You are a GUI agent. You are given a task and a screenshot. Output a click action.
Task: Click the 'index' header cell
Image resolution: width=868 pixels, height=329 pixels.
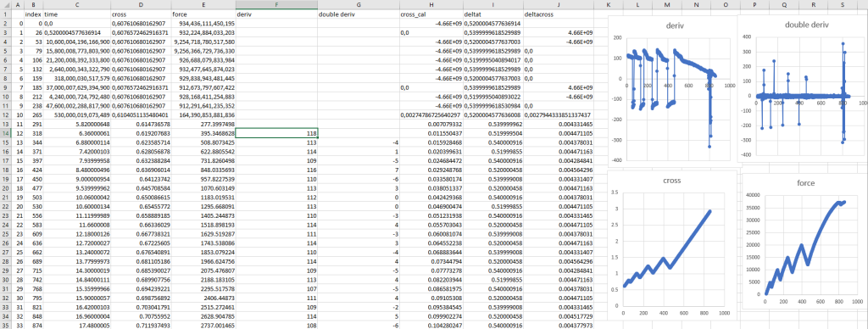coord(34,14)
